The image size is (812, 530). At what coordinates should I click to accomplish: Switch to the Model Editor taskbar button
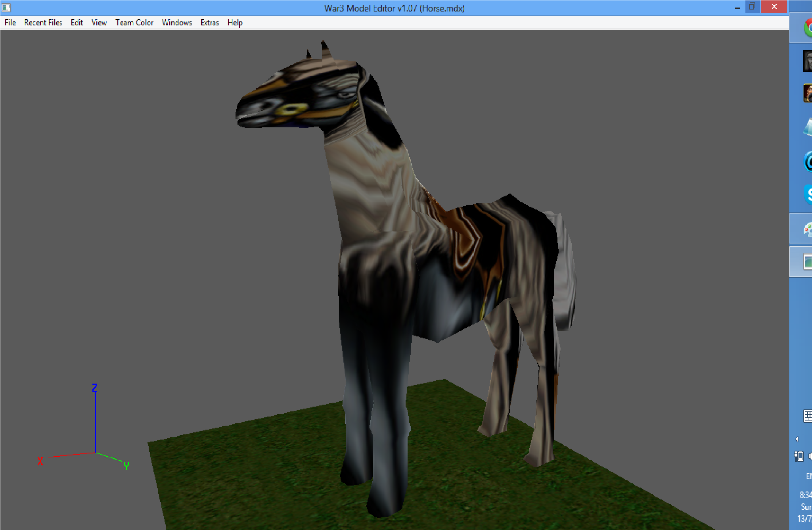tap(801, 262)
